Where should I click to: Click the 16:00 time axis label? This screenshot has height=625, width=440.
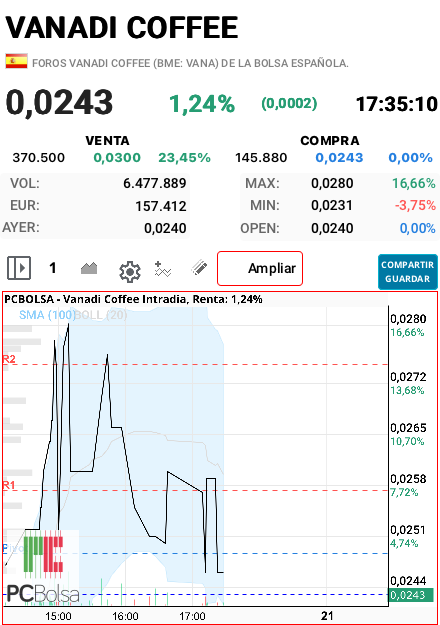pos(126,616)
